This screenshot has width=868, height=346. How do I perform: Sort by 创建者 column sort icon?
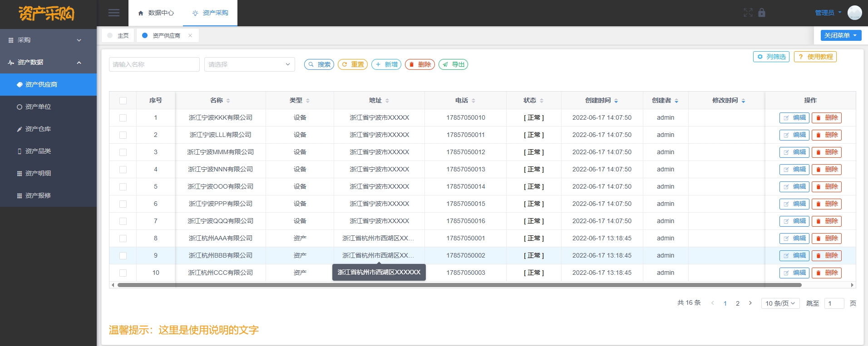(x=676, y=101)
